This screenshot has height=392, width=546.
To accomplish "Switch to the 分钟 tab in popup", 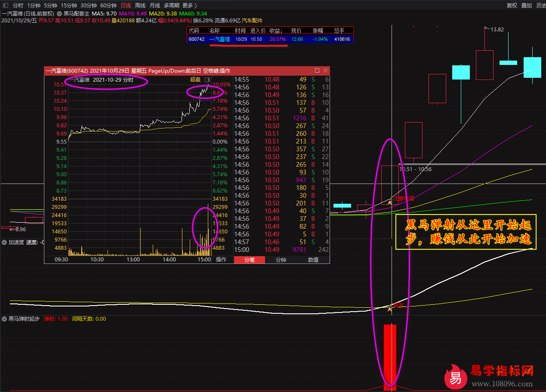I will [281, 260].
